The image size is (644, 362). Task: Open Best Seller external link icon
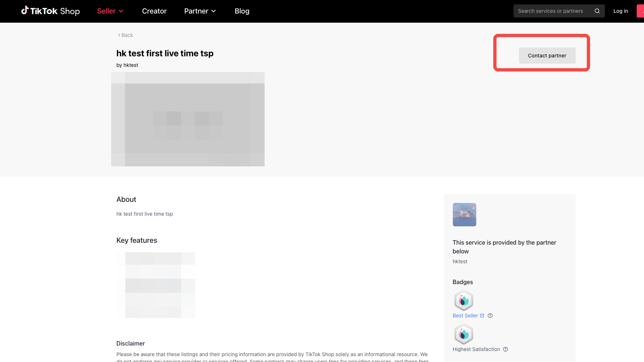coord(482,316)
